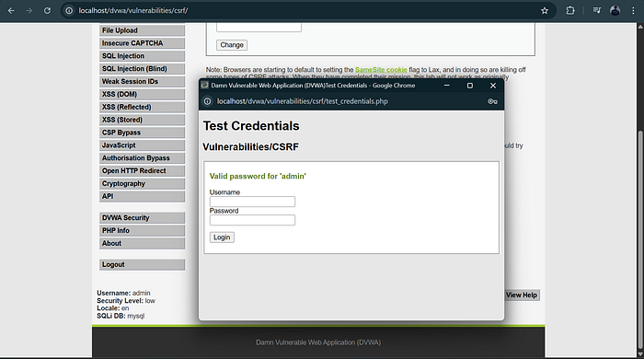
Task: Close the Test Credentials popup window
Action: point(493,86)
